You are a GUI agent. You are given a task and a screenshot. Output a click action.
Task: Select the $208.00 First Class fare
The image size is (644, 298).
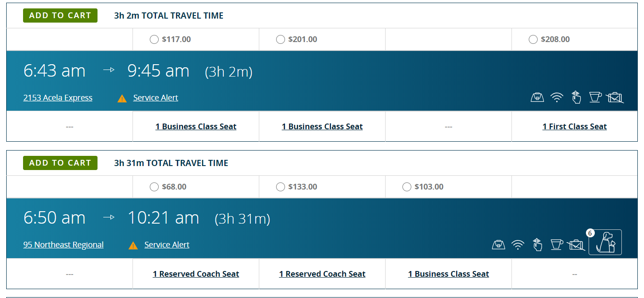533,39
